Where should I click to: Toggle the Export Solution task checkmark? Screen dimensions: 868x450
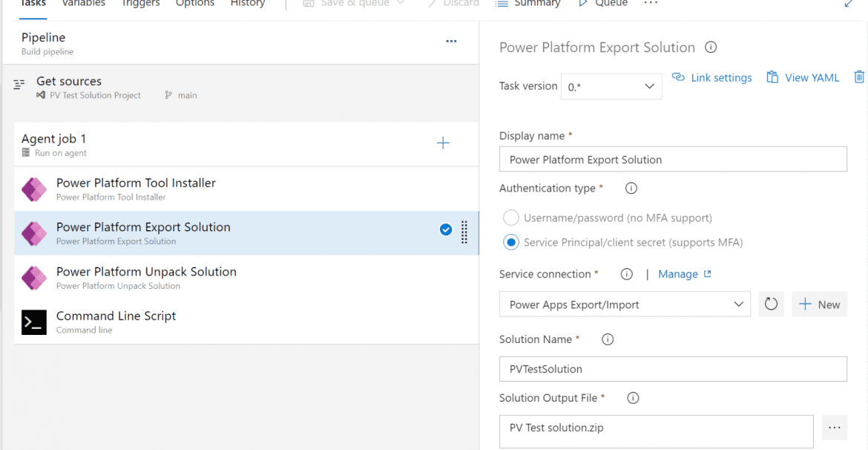(446, 229)
